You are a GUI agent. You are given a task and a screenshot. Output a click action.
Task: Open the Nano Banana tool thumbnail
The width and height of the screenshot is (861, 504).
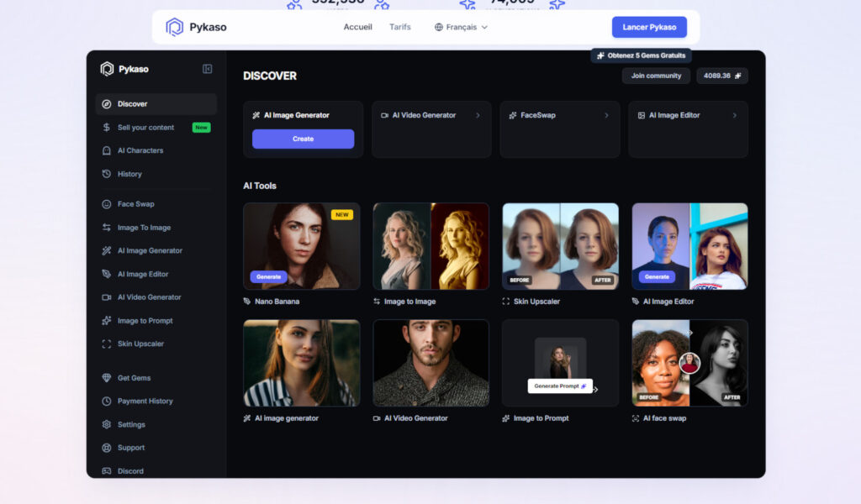(302, 246)
